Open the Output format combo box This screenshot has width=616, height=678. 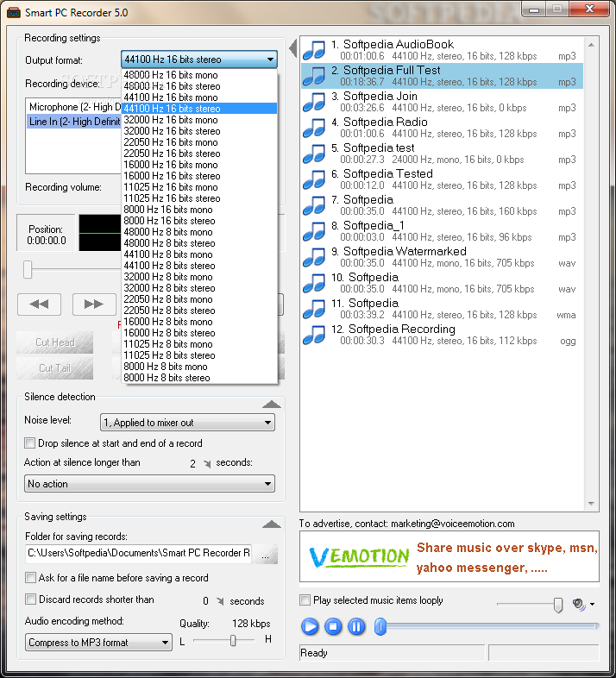[x=199, y=60]
